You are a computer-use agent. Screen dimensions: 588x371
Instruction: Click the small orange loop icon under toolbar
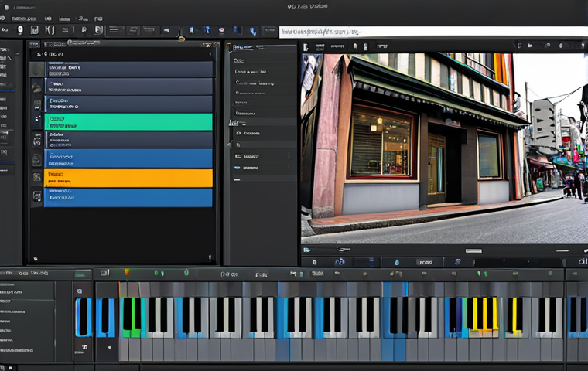(182, 38)
